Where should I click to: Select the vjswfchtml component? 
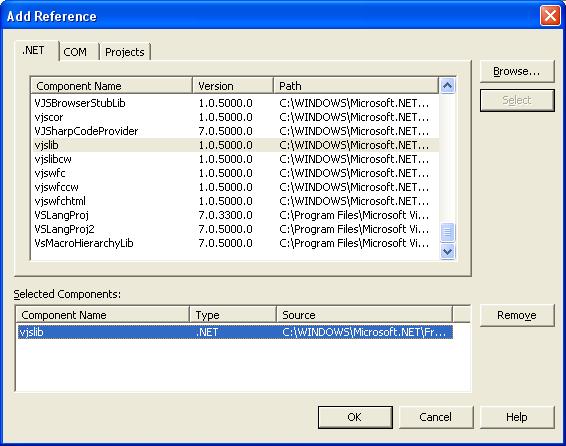pos(235,201)
